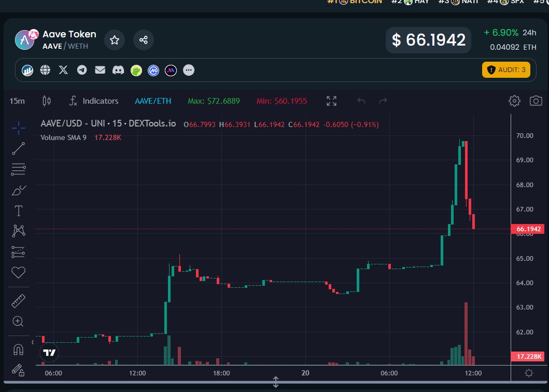The width and height of the screenshot is (549, 392).
Task: Show more links with ellipsis icon
Action: click(x=189, y=70)
